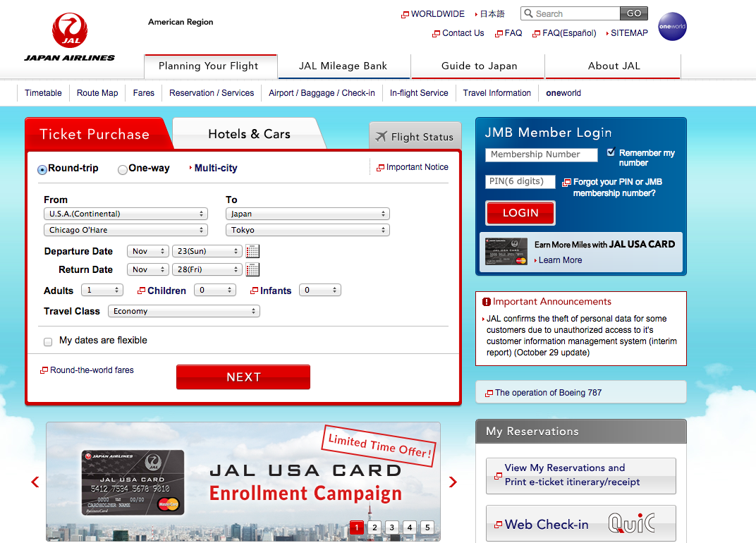Open the Chicago O'Hare airport dropdown
Screen dimensions: 756x543
(x=126, y=230)
